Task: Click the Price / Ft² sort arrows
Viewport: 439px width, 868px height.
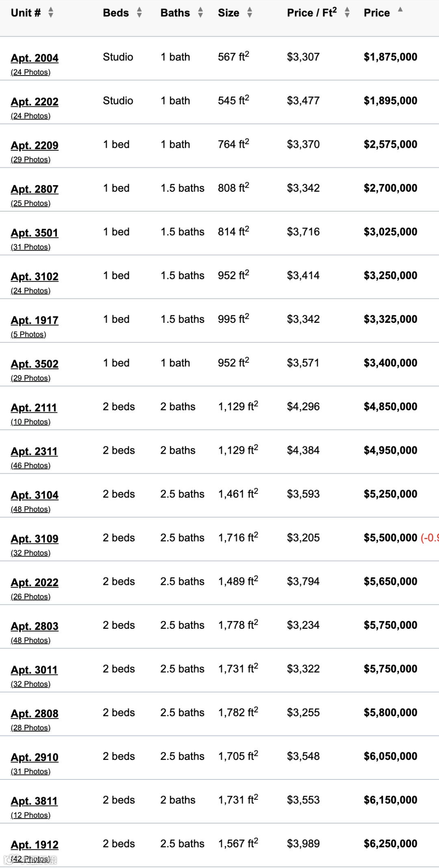Action: pyautogui.click(x=347, y=13)
